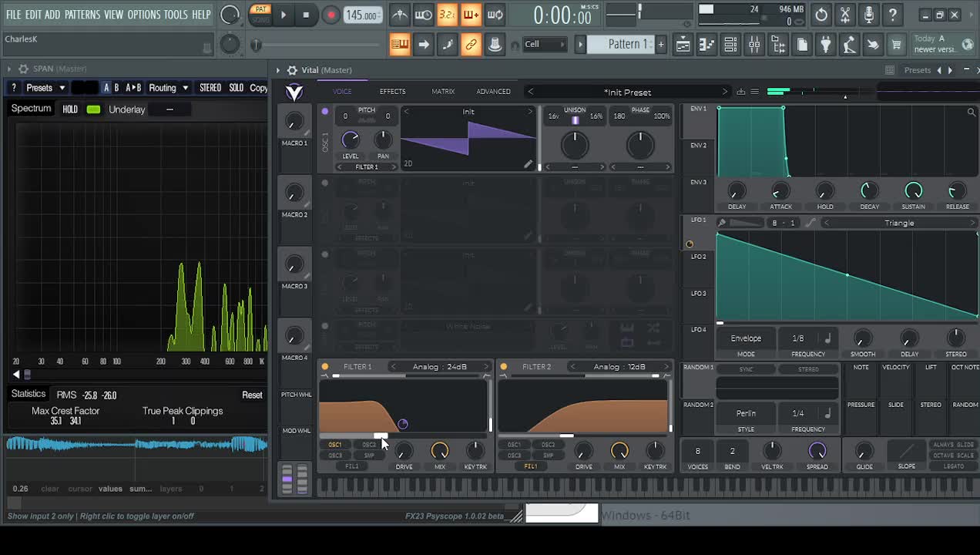Click the LFO 1 paint pencil icon
The image size is (980, 555).
722,223
